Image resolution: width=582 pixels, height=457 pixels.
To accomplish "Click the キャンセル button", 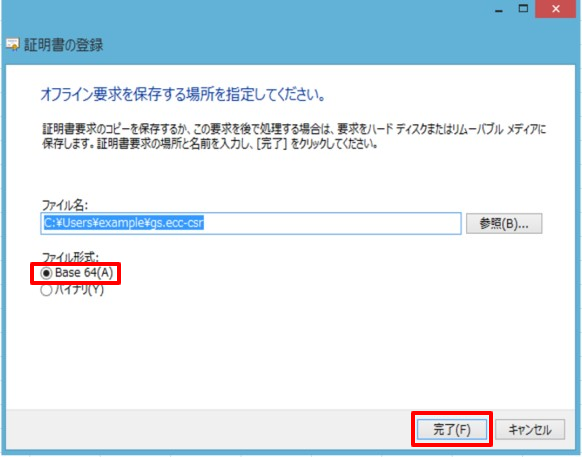I will [530, 430].
